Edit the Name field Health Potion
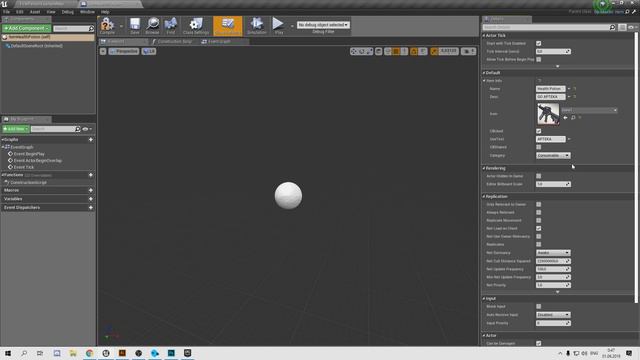This screenshot has height=360, width=640. pyautogui.click(x=551, y=89)
